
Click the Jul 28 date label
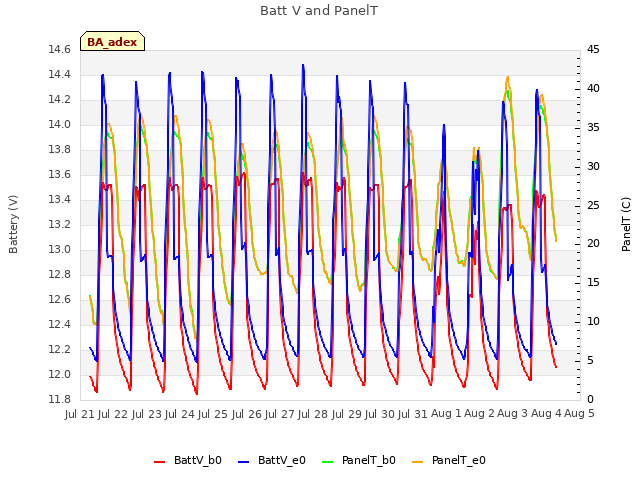(313, 414)
